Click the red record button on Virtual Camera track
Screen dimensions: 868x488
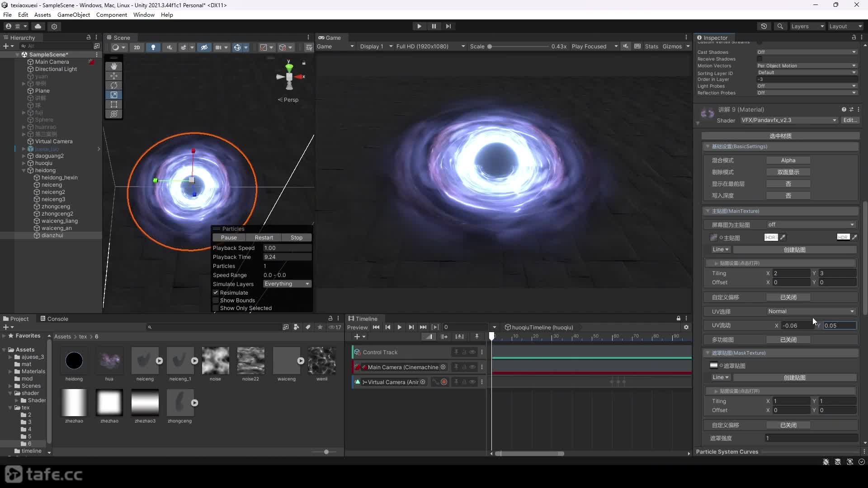(444, 382)
